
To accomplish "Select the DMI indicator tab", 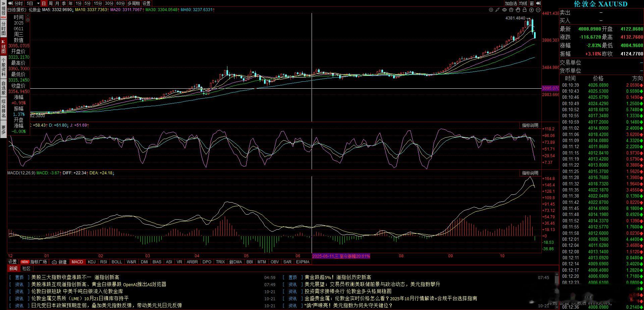I will [x=144, y=262].
